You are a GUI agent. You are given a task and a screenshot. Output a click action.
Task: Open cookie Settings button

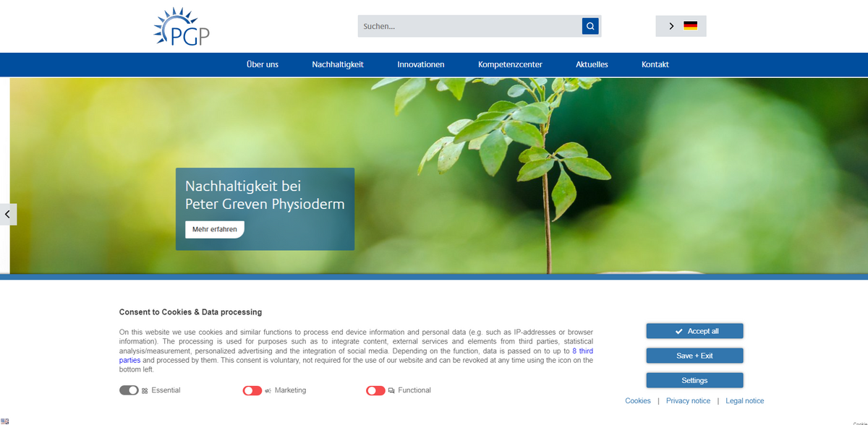coord(694,380)
